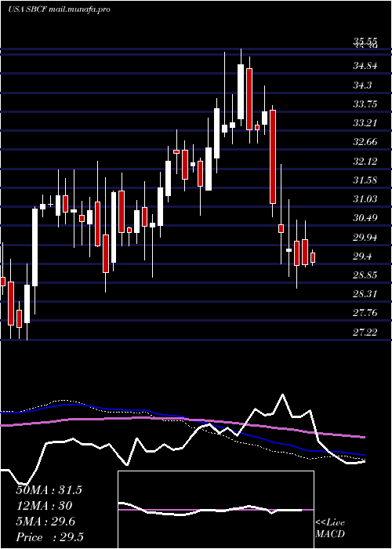The height and width of the screenshot is (549, 392).
Task: Click the 29.4 price axis label
Action: tap(362, 256)
